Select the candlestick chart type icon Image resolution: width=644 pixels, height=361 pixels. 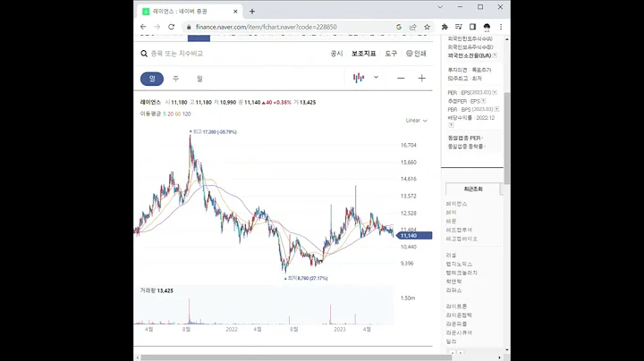(359, 78)
